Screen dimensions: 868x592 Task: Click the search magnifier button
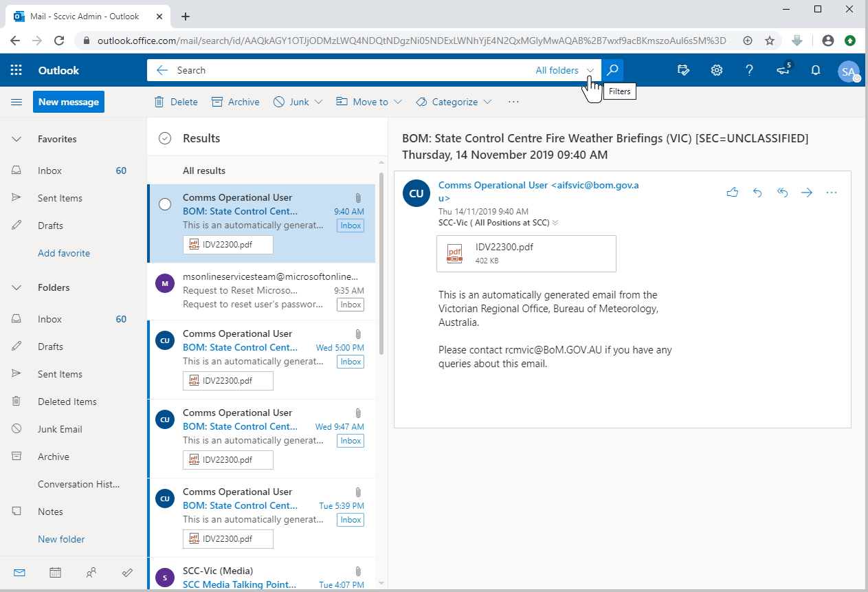click(x=612, y=70)
